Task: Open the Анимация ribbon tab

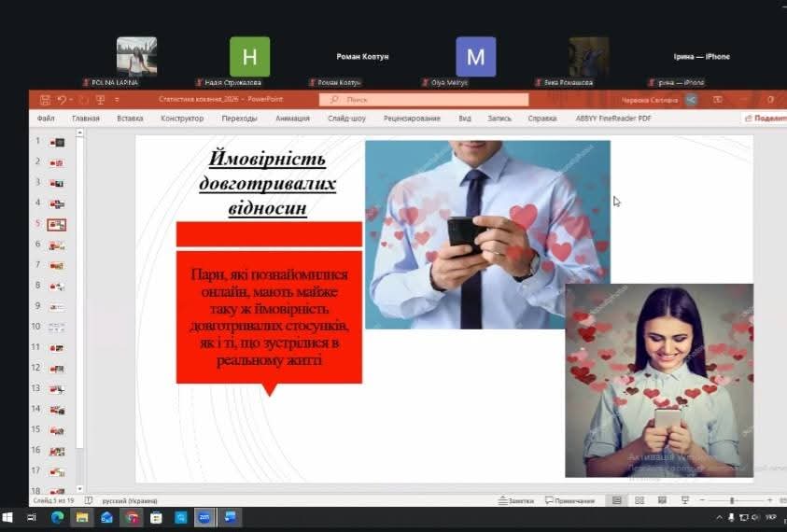Action: pos(292,119)
